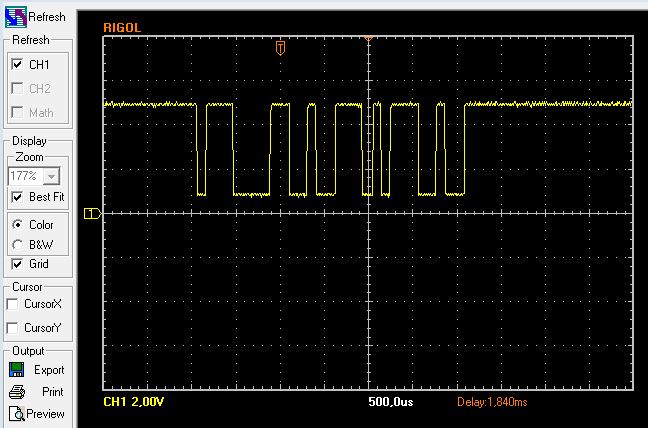This screenshot has width=648, height=428.
Task: Click the RIGOL logo text
Action: [x=122, y=28]
